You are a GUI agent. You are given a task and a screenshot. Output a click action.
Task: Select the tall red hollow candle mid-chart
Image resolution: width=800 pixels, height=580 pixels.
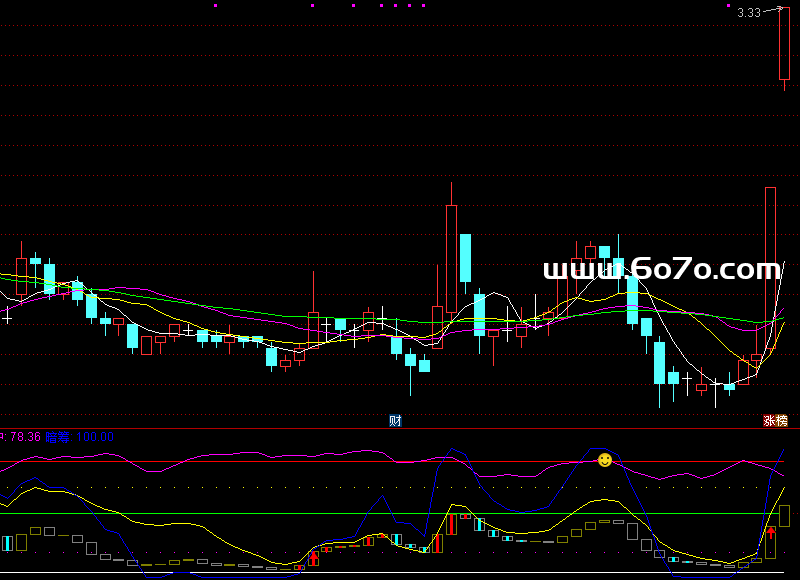tap(451, 258)
